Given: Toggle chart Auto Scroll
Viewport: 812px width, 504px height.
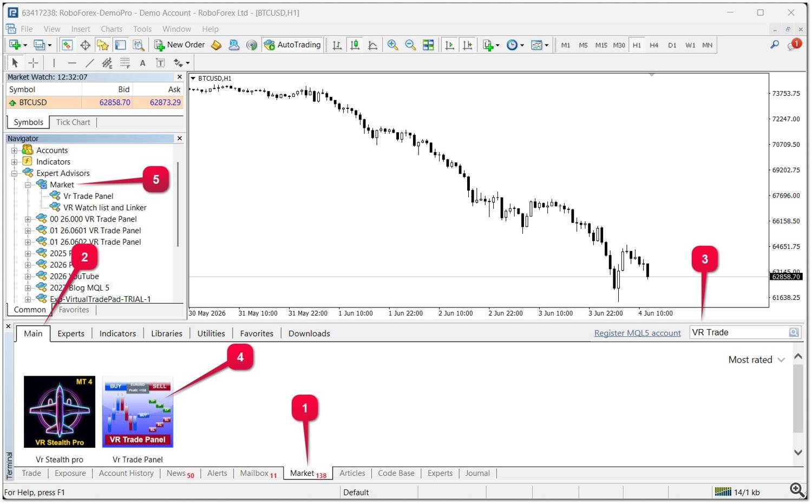Looking at the screenshot, I should pyautogui.click(x=449, y=45).
